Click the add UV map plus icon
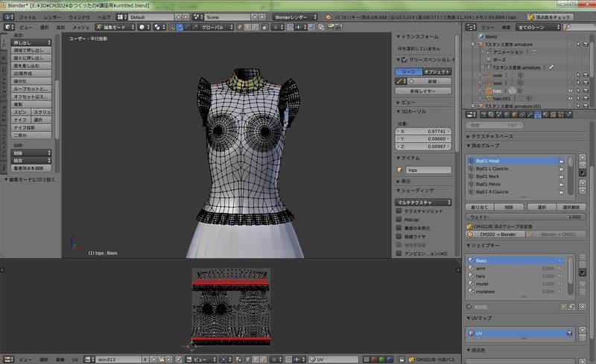Viewport: 596px width, 364px height. (583, 330)
